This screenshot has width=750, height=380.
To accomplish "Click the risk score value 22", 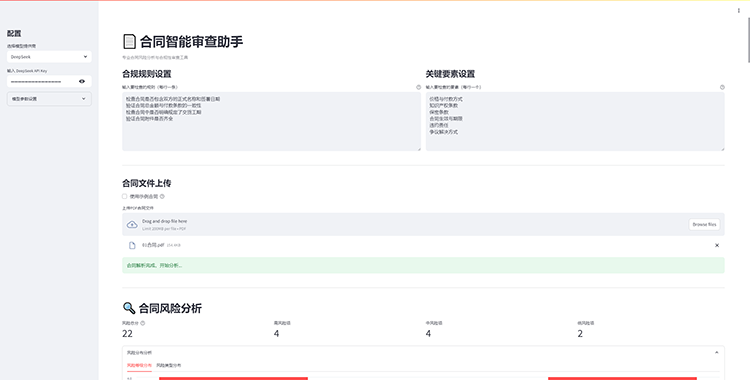I will (127, 334).
